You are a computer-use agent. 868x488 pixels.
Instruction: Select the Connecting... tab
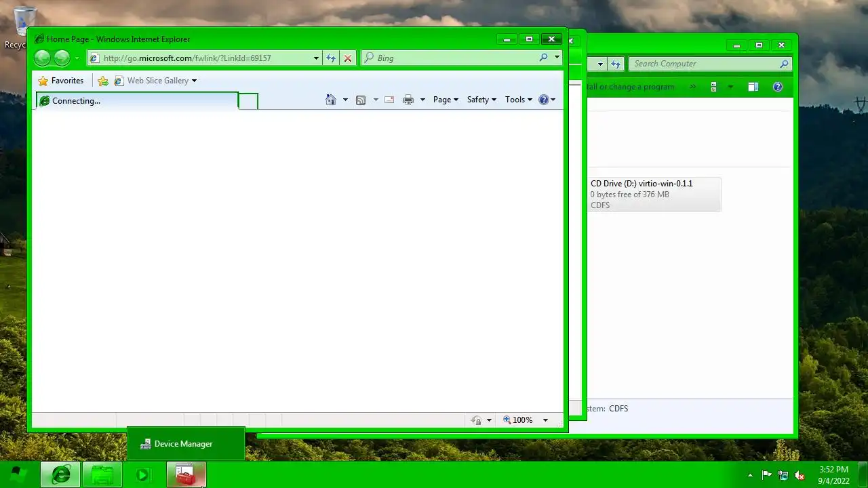click(137, 101)
